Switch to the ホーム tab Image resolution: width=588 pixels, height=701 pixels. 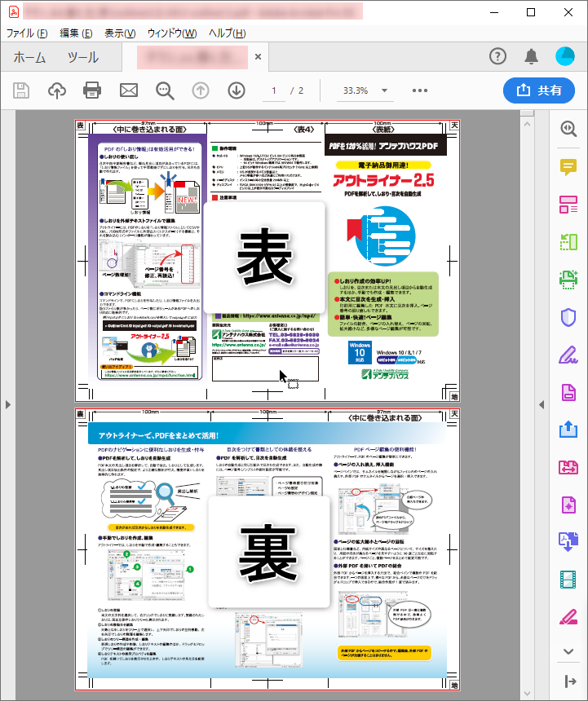pyautogui.click(x=29, y=57)
